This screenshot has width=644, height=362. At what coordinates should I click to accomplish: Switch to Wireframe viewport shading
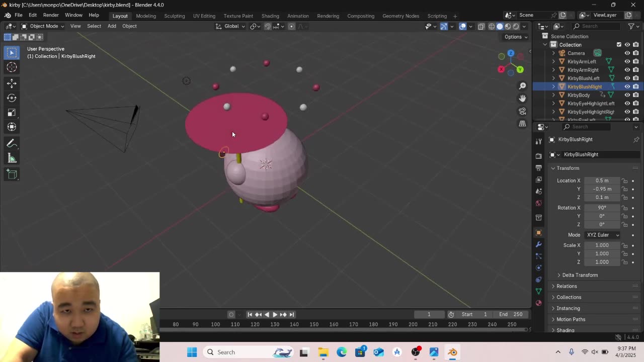[492, 26]
